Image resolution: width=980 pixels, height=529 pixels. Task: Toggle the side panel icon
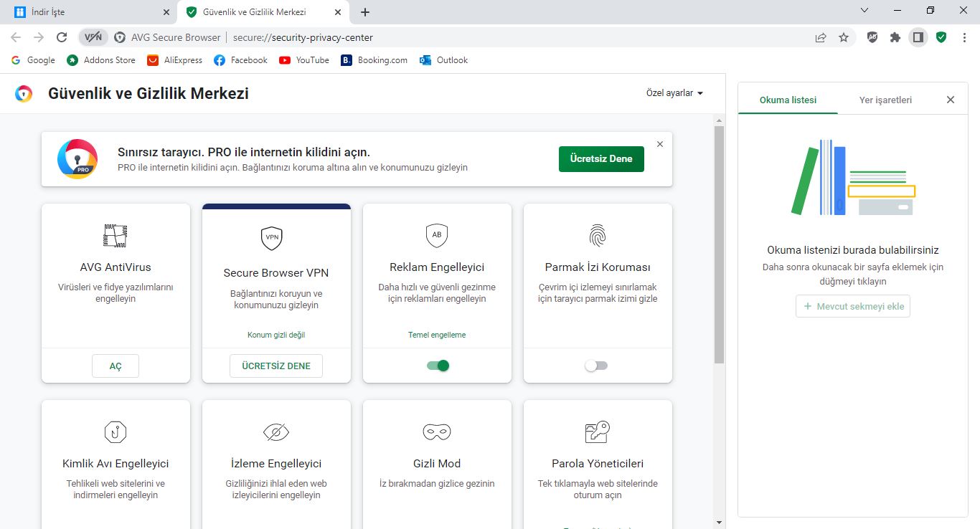point(918,37)
